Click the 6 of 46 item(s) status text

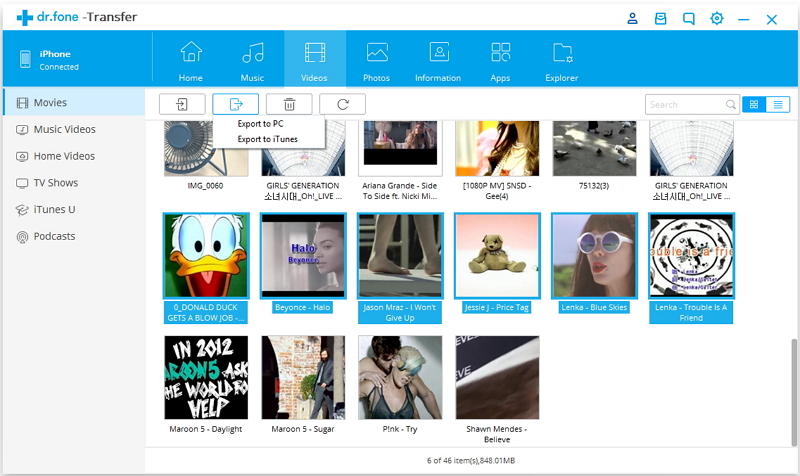[471, 461]
